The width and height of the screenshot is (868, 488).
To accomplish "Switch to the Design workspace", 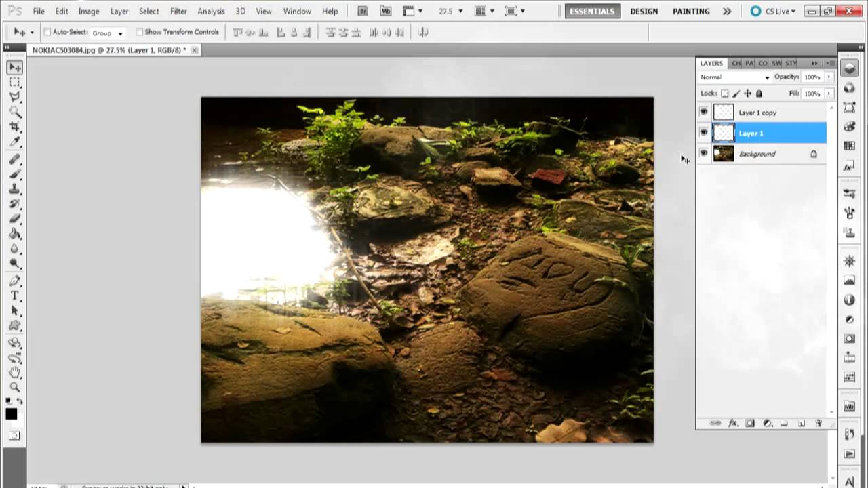I will pos(644,12).
